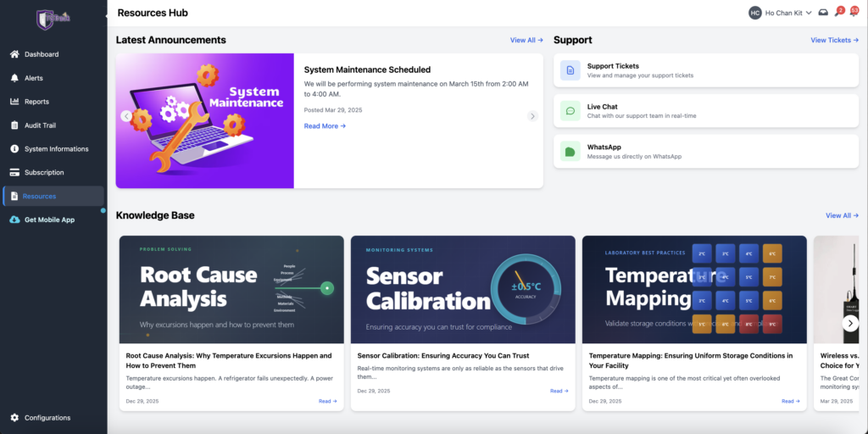Click the header icon with badge 2
Screen dimensions: 868x434
pos(838,13)
